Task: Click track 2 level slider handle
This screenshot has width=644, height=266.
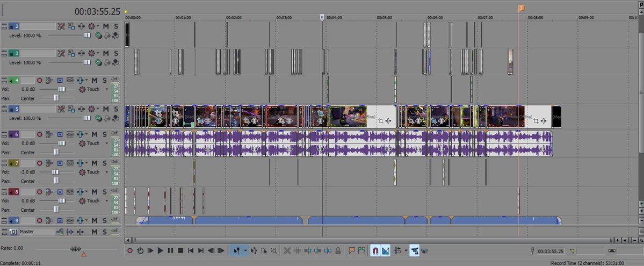Action: (x=87, y=35)
